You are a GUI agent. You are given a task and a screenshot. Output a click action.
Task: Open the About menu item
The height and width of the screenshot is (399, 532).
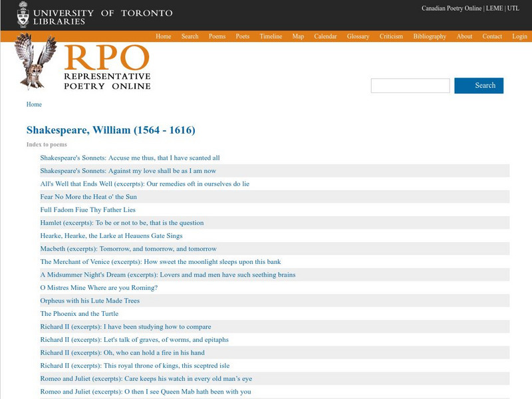pyautogui.click(x=464, y=37)
